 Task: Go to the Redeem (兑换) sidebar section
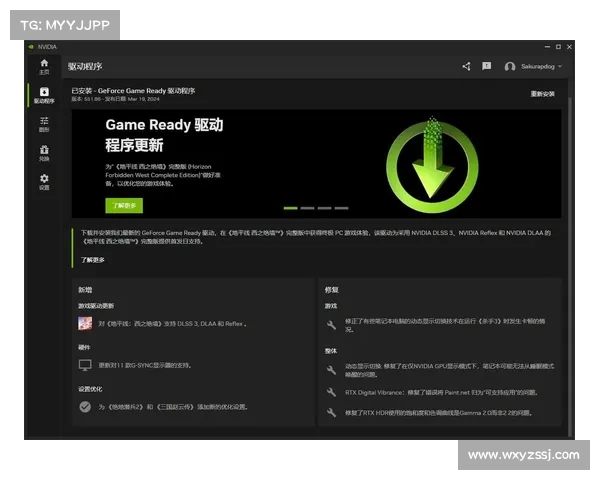pos(43,153)
